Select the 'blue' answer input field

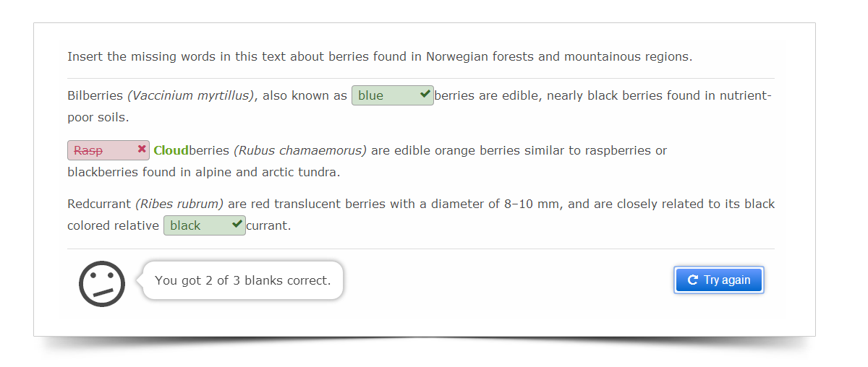coord(393,95)
